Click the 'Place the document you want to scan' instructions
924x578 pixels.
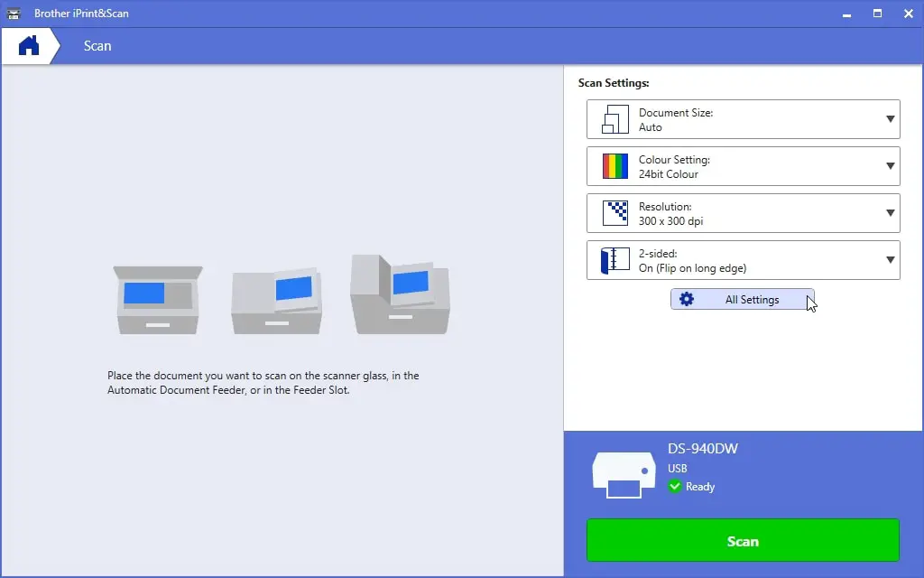click(263, 383)
